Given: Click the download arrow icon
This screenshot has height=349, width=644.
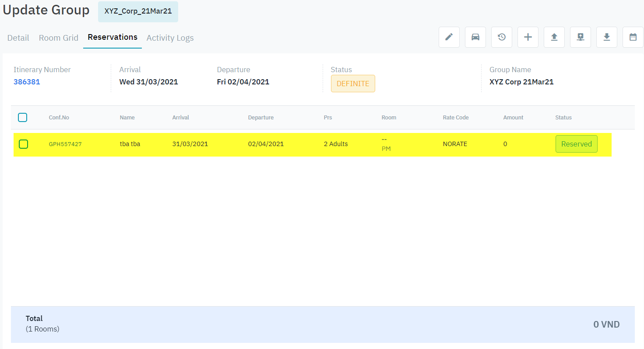Looking at the screenshot, I should tap(606, 37).
